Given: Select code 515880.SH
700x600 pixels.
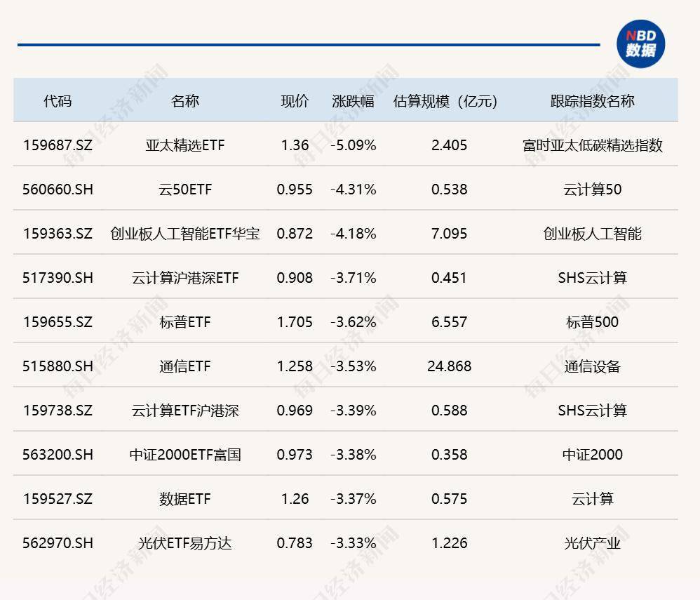Looking at the screenshot, I should click(x=57, y=366).
